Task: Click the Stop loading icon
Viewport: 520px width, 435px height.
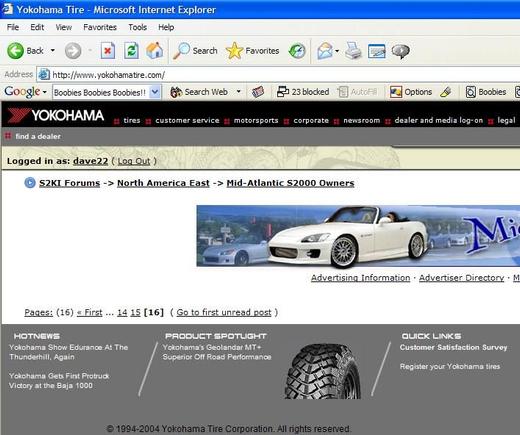Action: tap(108, 51)
